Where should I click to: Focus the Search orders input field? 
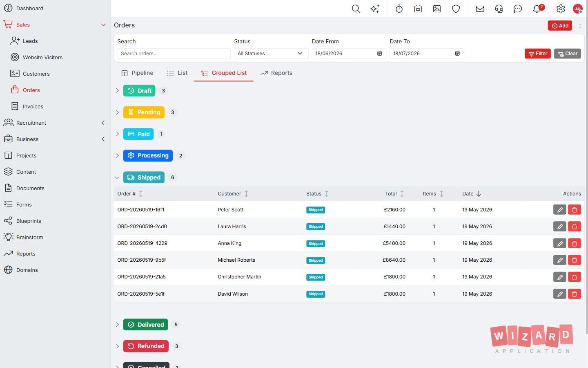[x=174, y=54]
